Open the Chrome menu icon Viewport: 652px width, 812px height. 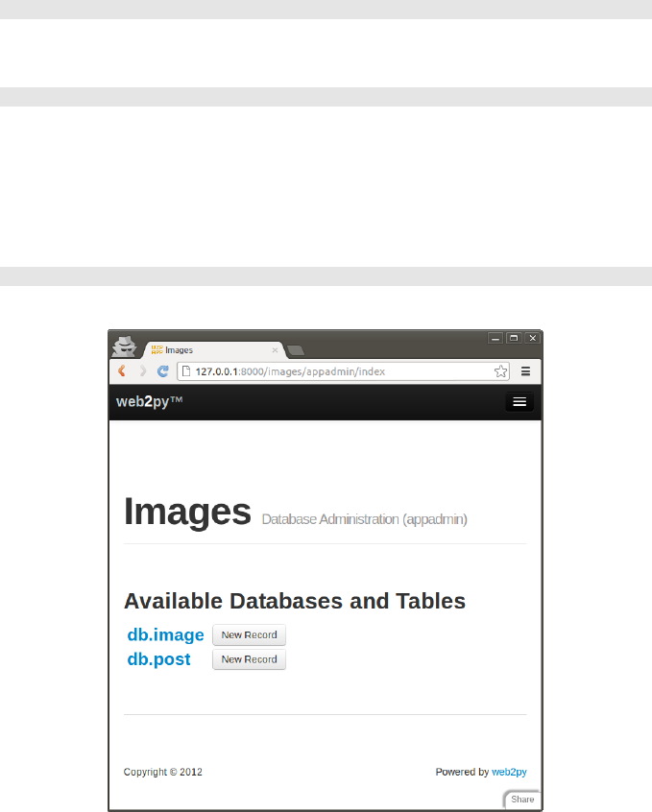point(525,371)
